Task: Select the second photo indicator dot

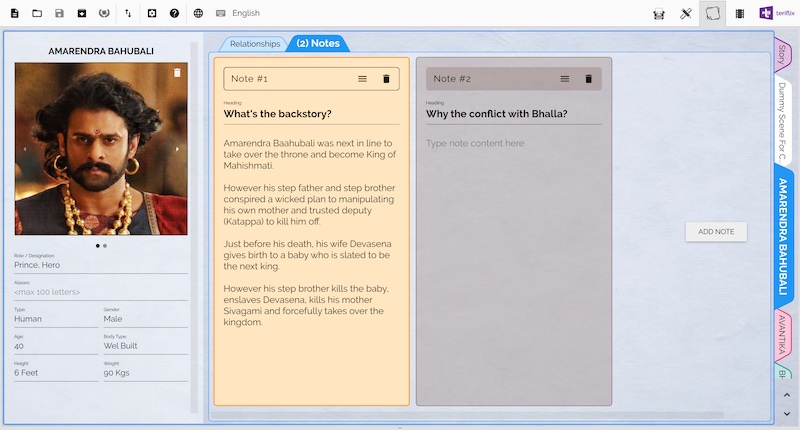Action: pos(105,246)
